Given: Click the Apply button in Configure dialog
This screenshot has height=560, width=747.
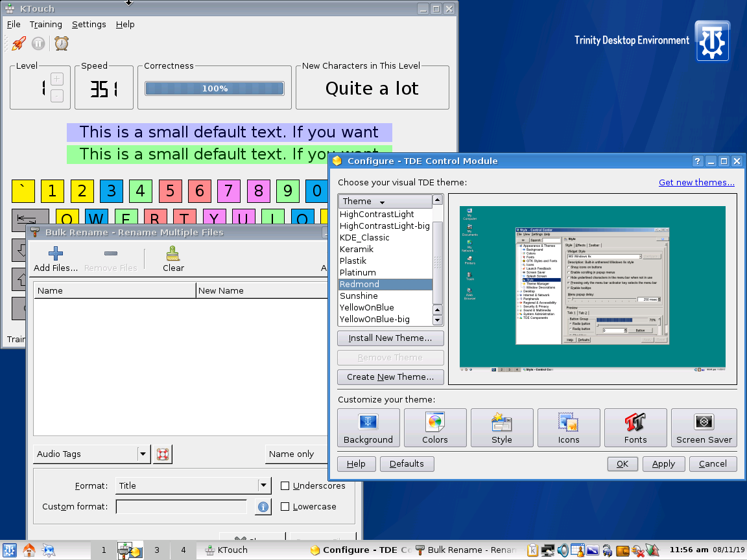Looking at the screenshot, I should 663,464.
